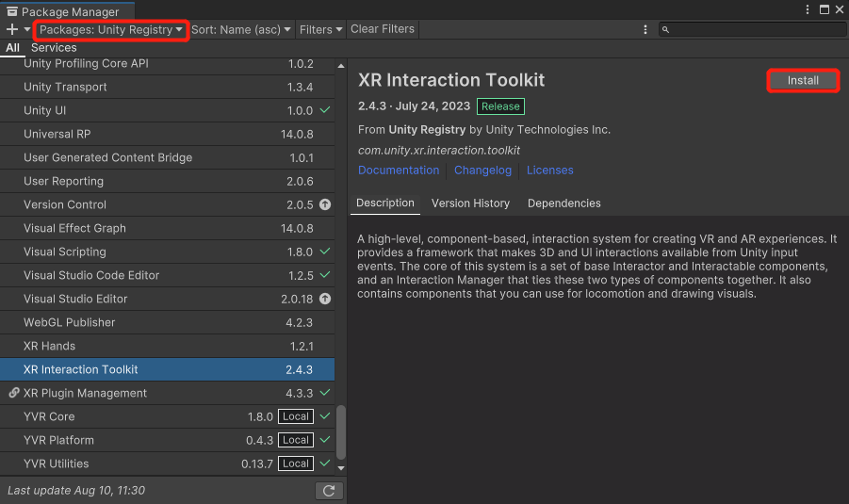
Task: Click the Local tag of YVR Utilities
Action: click(x=296, y=463)
